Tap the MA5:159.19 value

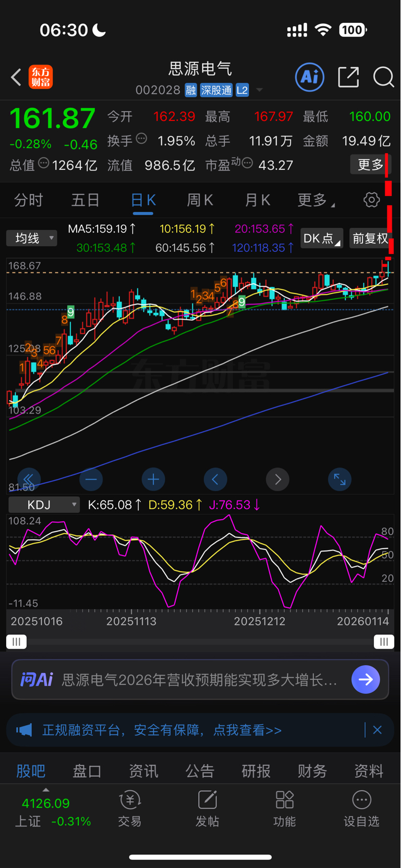[x=102, y=229]
